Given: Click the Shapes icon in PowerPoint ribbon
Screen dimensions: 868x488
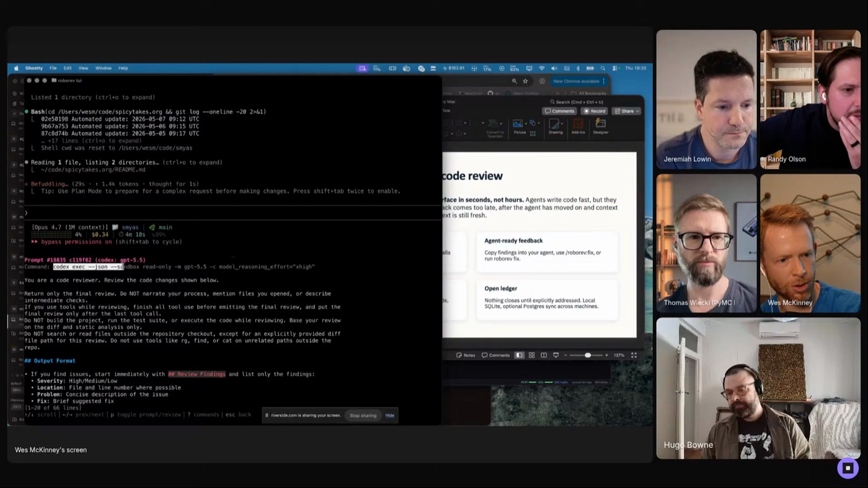Looking at the screenshot, I should coord(533,123).
